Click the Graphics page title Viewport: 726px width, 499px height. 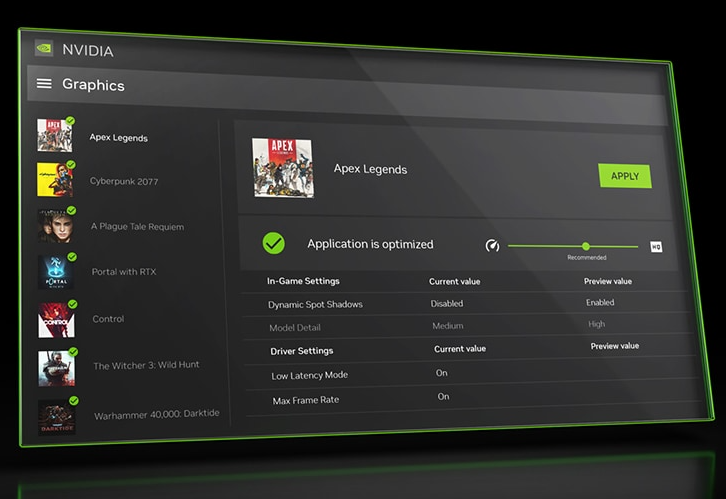point(94,85)
